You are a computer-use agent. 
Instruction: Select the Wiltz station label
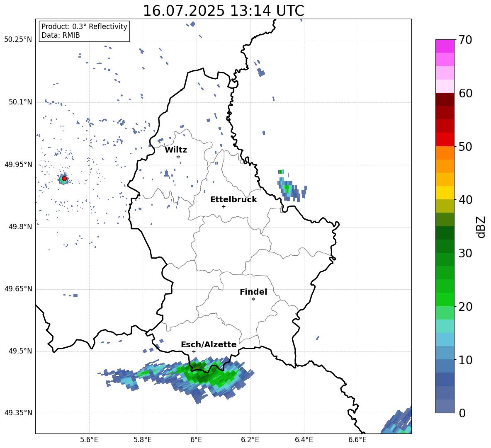(176, 150)
